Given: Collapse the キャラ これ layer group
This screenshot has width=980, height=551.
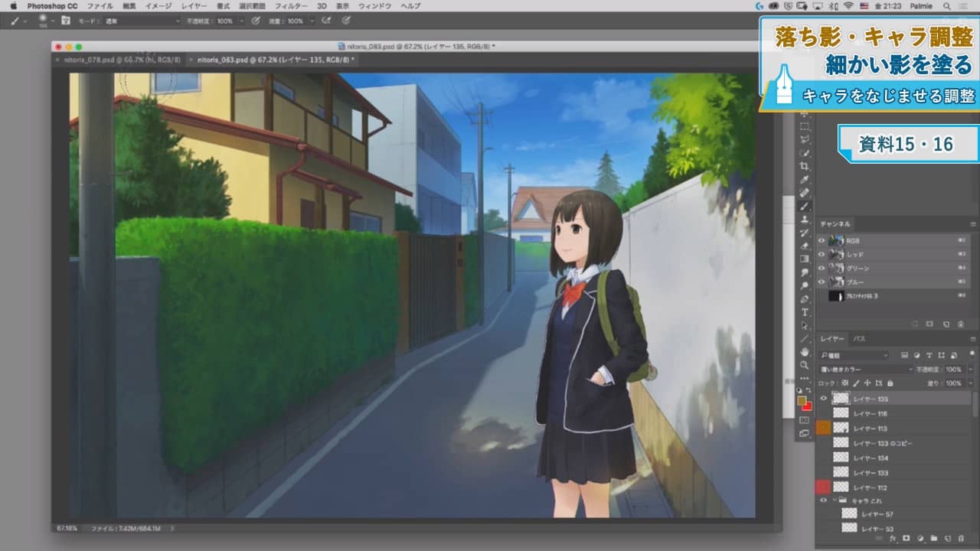Looking at the screenshot, I should point(834,500).
